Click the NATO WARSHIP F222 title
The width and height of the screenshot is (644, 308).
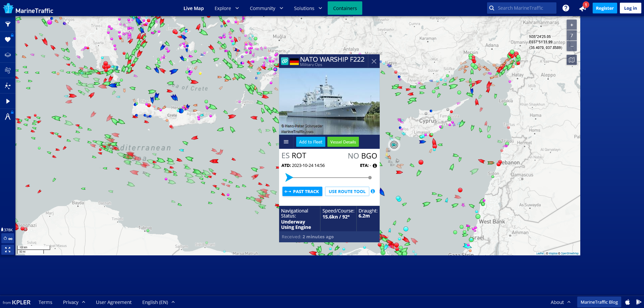332,59
